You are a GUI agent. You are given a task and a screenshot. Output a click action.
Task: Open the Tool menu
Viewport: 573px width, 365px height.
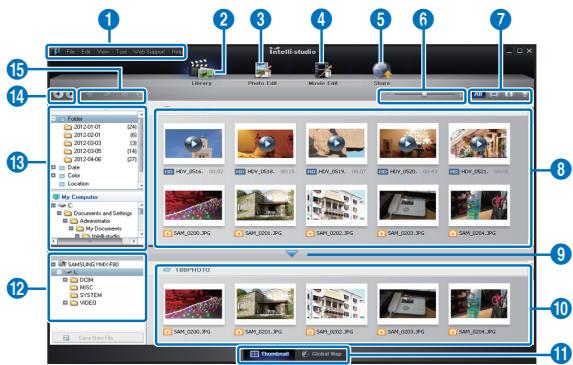(x=121, y=52)
